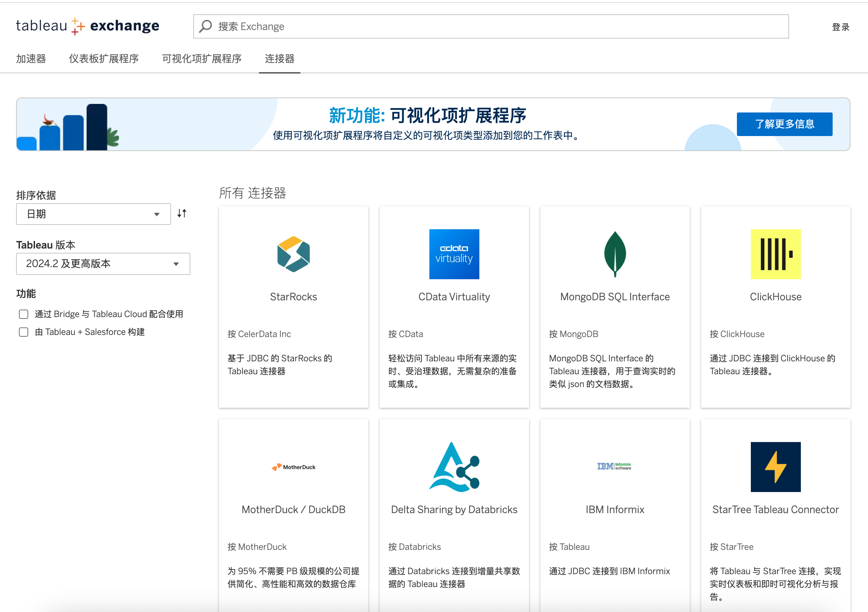Viewport: 868px width, 612px height.
Task: Open the IBM Informix logo
Action: pyautogui.click(x=614, y=466)
